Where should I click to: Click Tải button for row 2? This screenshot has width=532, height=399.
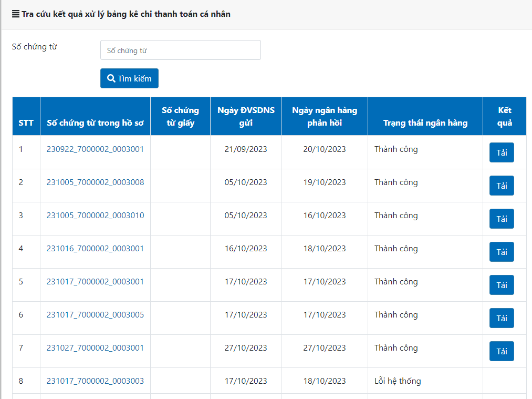pos(502,186)
